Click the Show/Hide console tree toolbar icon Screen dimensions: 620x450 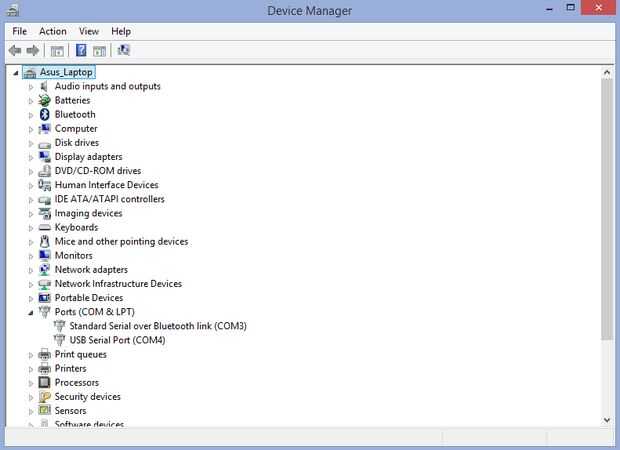tap(57, 51)
